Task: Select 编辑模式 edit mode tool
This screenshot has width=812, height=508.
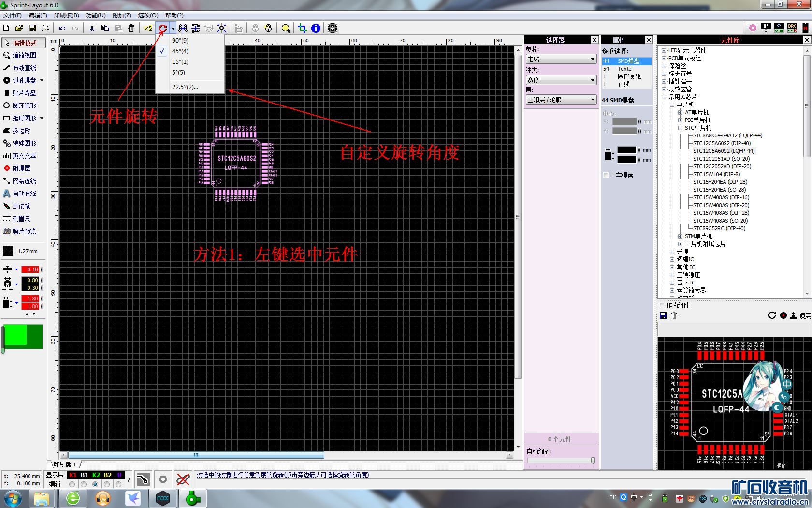Action: point(23,43)
